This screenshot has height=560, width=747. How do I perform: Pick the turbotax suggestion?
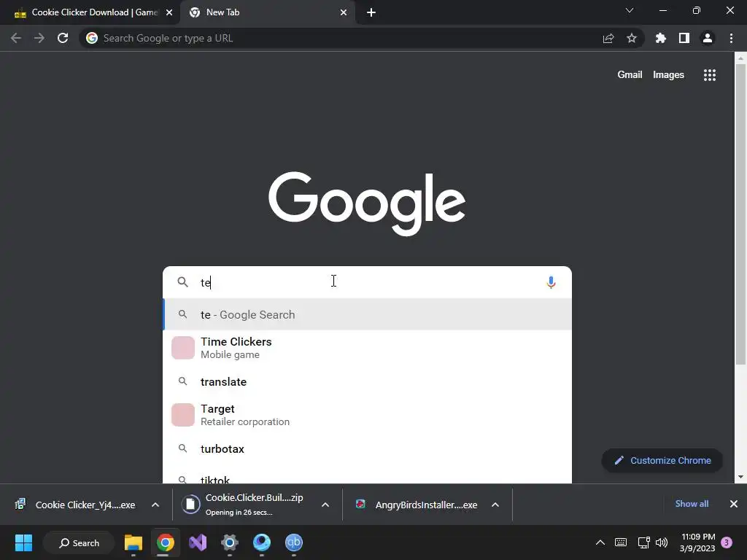point(368,448)
